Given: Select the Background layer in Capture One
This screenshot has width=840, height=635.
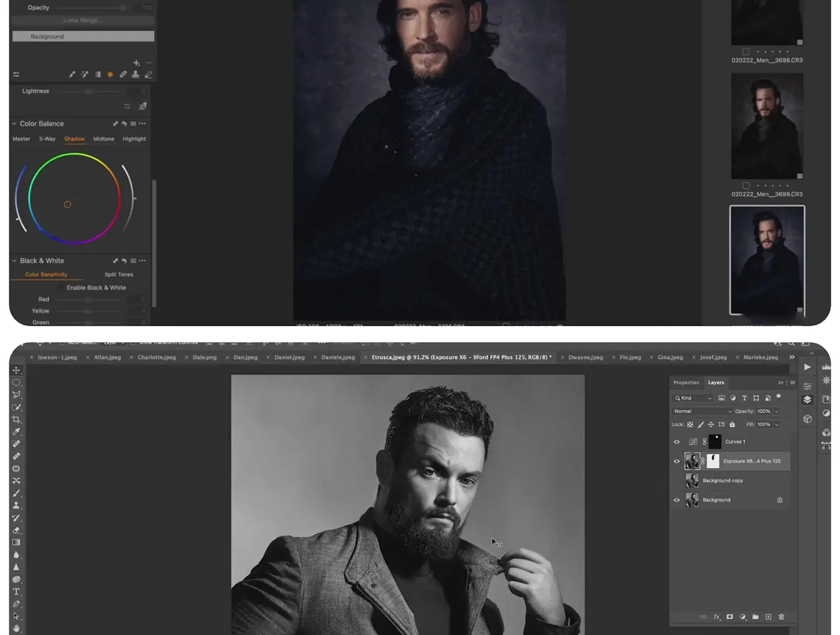Looking at the screenshot, I should coord(83,37).
